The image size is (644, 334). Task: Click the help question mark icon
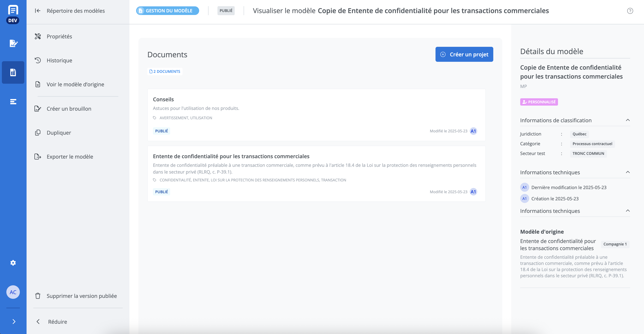click(x=630, y=11)
